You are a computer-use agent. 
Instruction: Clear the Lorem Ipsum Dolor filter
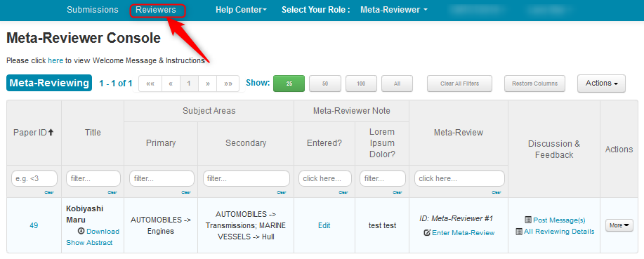[x=397, y=192]
